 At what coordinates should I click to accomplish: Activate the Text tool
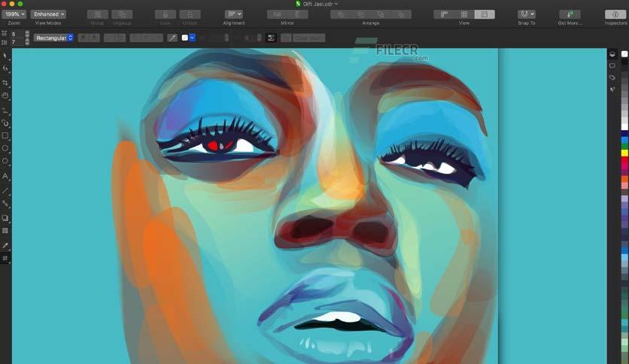coord(5,176)
